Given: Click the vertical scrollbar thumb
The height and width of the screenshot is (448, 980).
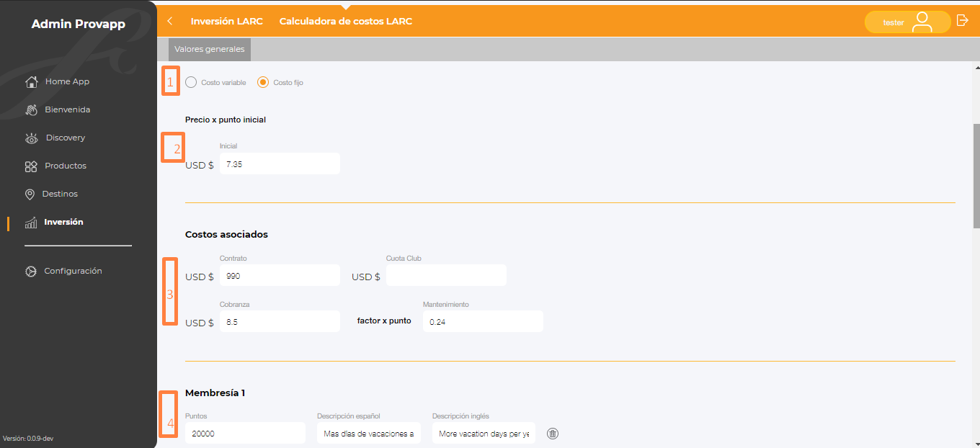Looking at the screenshot, I should 976,176.
